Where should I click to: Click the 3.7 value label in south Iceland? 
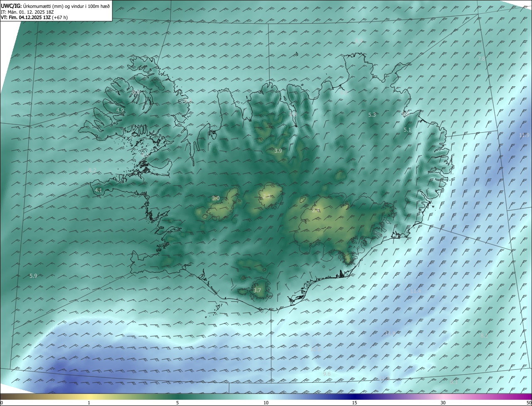click(x=257, y=290)
